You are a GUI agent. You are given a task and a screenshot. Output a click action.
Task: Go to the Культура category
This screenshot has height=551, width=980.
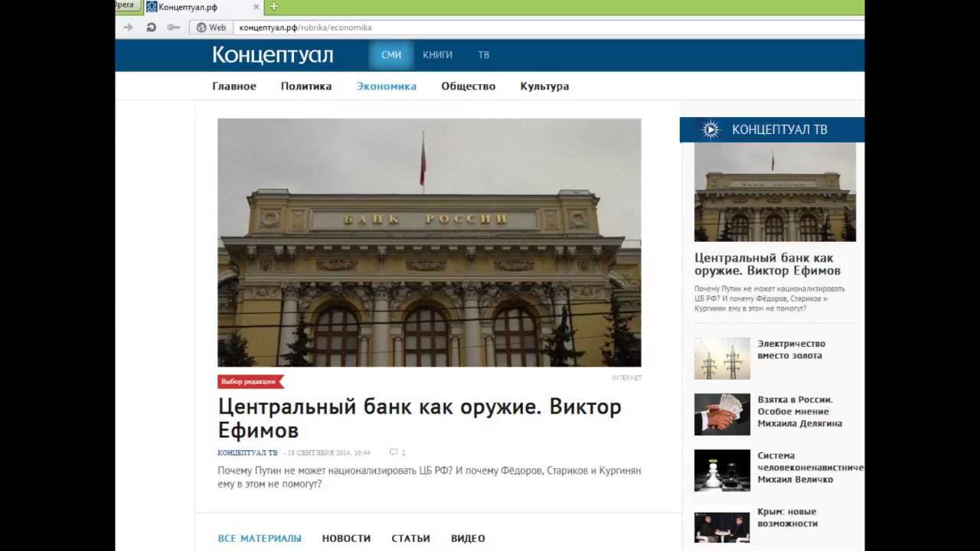[x=544, y=86]
